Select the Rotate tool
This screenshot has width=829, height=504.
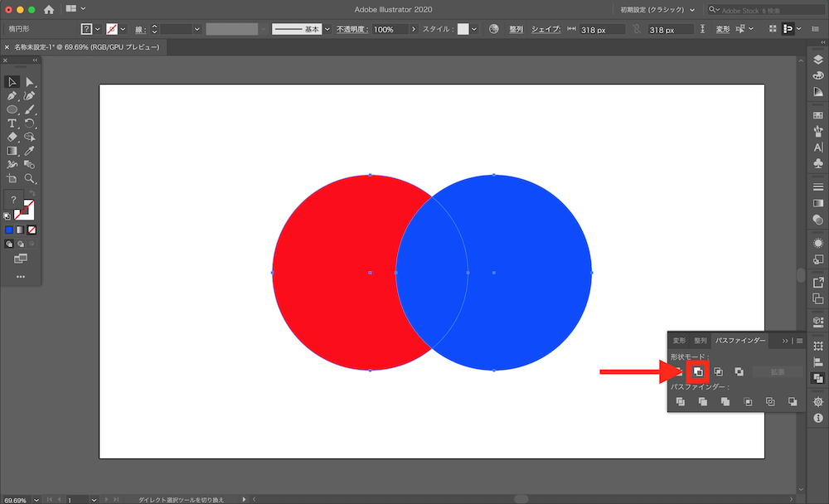[30, 124]
